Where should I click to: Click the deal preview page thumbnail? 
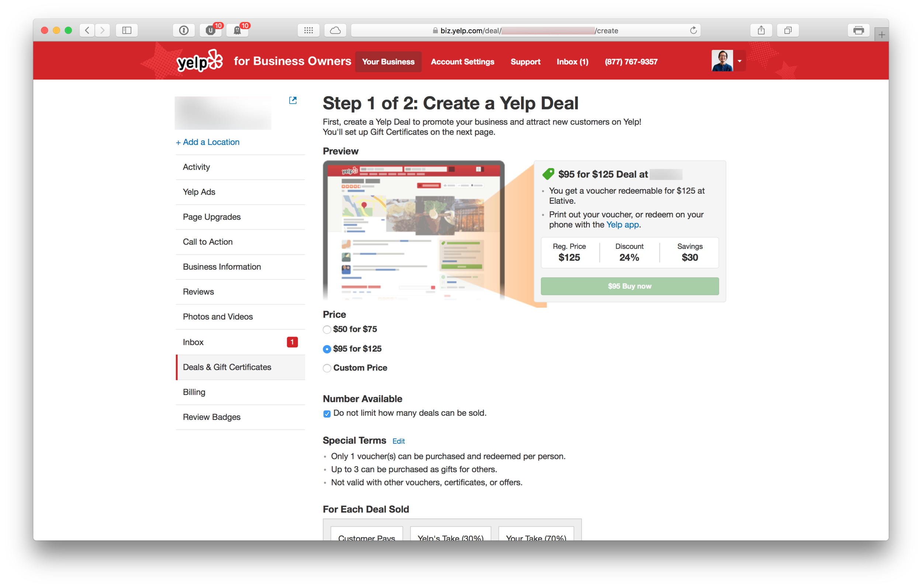(x=413, y=230)
